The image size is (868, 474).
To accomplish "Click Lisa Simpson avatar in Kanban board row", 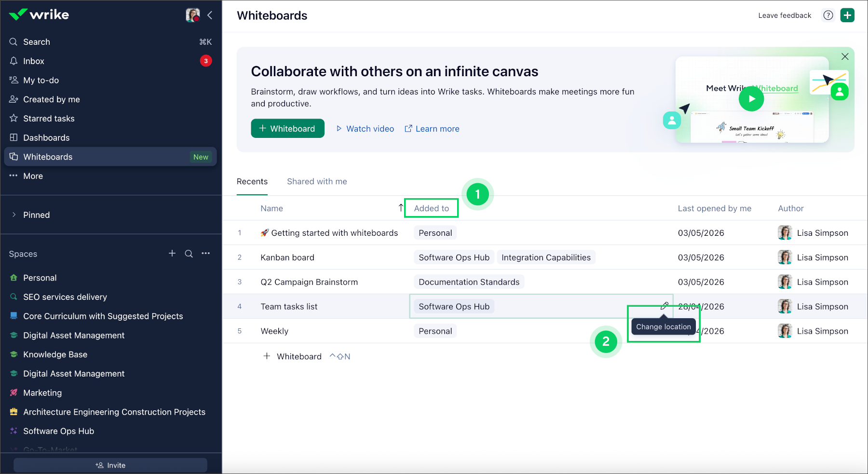I will (x=785, y=257).
